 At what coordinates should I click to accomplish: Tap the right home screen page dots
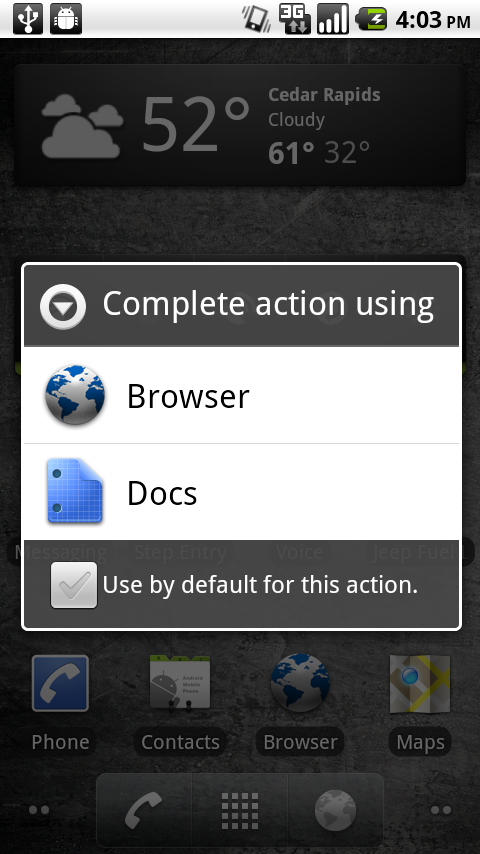click(x=441, y=810)
